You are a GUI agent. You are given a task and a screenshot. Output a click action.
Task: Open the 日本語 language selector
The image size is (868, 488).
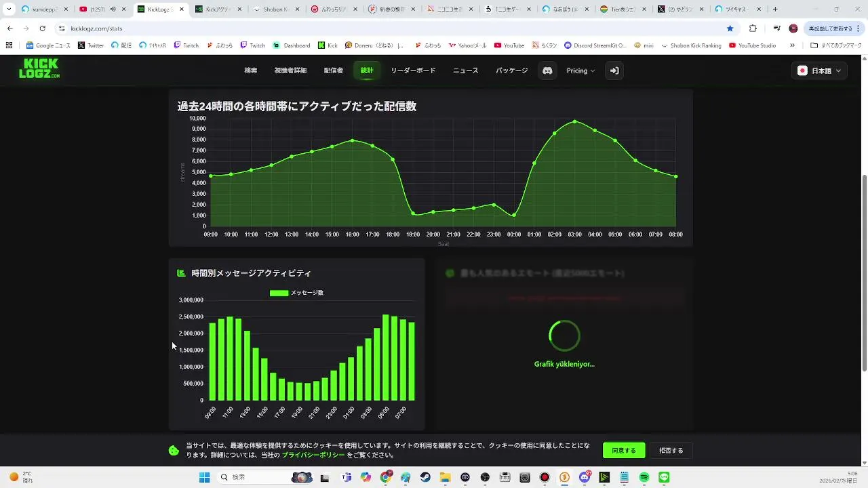click(819, 70)
